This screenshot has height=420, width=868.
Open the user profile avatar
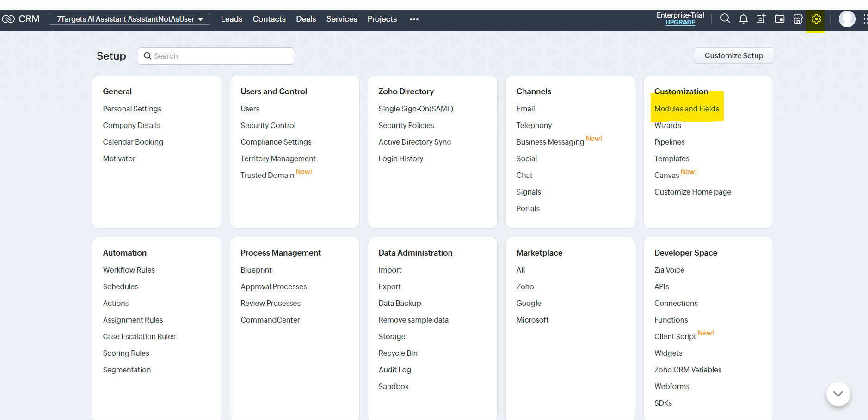click(847, 19)
